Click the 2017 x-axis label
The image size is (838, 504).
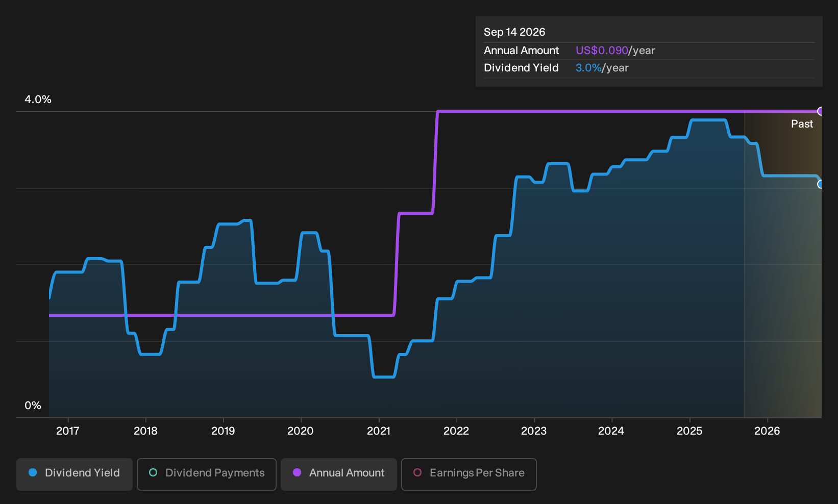(68, 431)
